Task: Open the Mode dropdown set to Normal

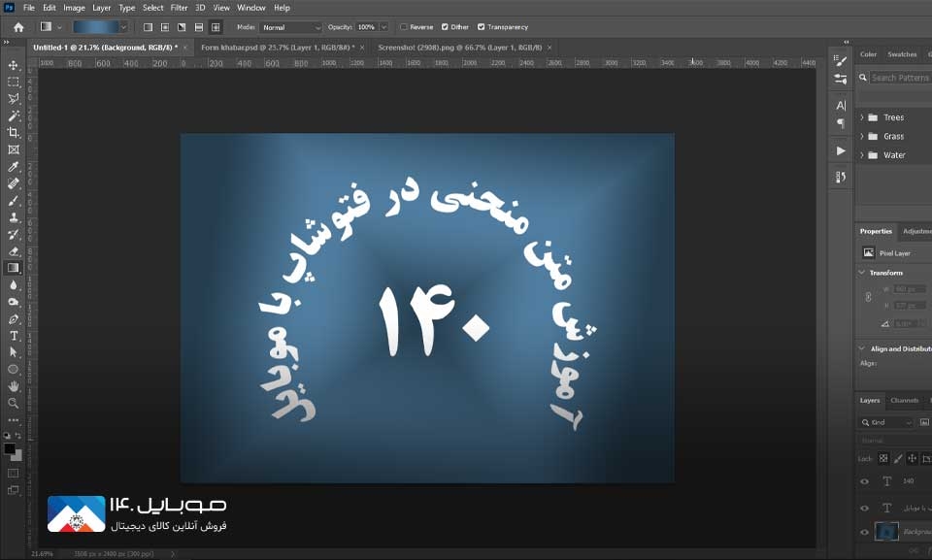Action: click(x=290, y=27)
